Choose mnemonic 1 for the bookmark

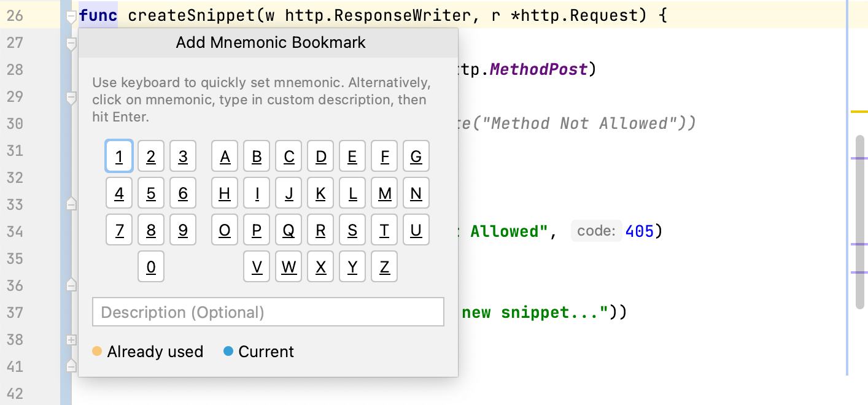click(119, 156)
